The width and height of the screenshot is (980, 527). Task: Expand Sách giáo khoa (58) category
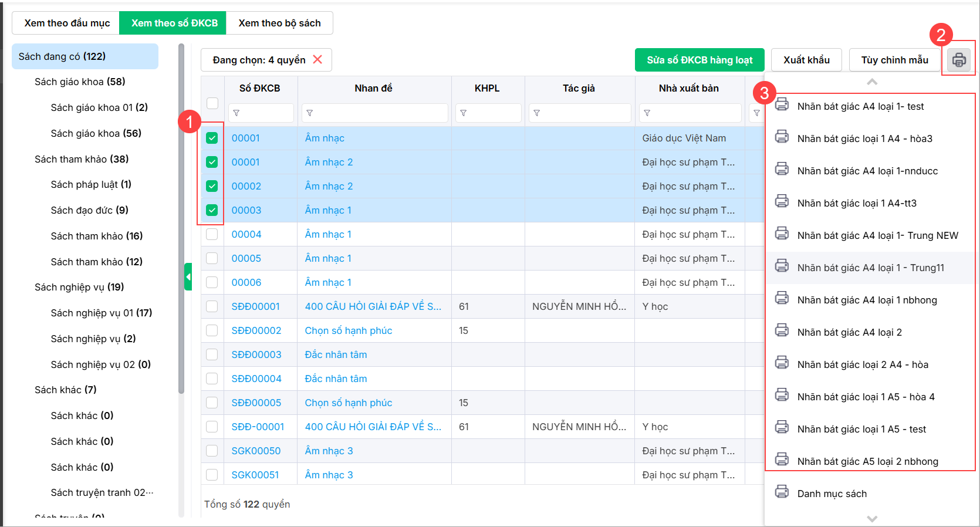click(80, 82)
